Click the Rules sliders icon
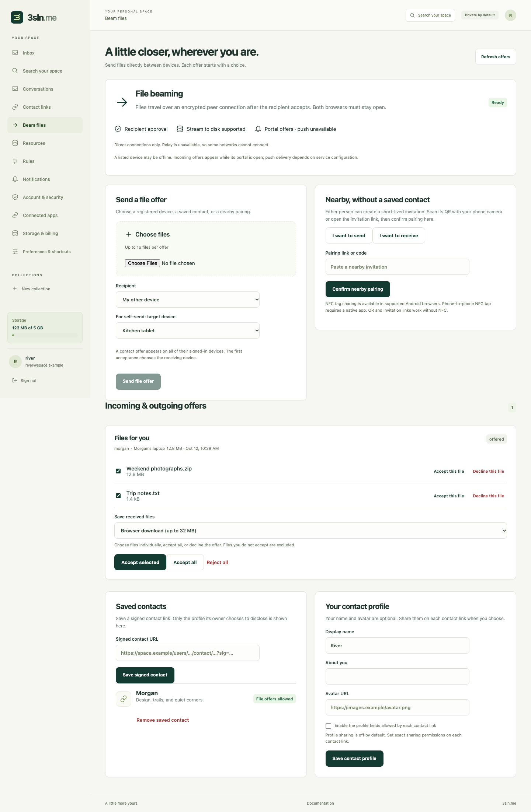The width and height of the screenshot is (531, 812). pyautogui.click(x=15, y=161)
